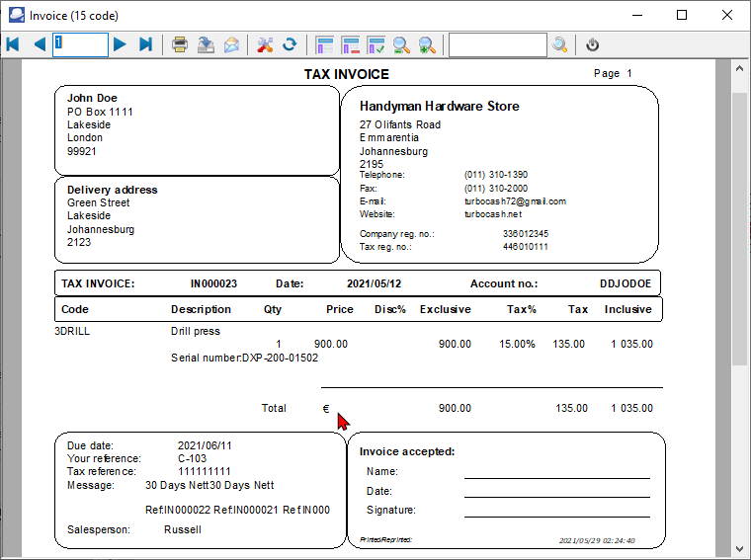The image size is (751, 560).
Task: Click the search magnifier button
Action: (x=560, y=44)
